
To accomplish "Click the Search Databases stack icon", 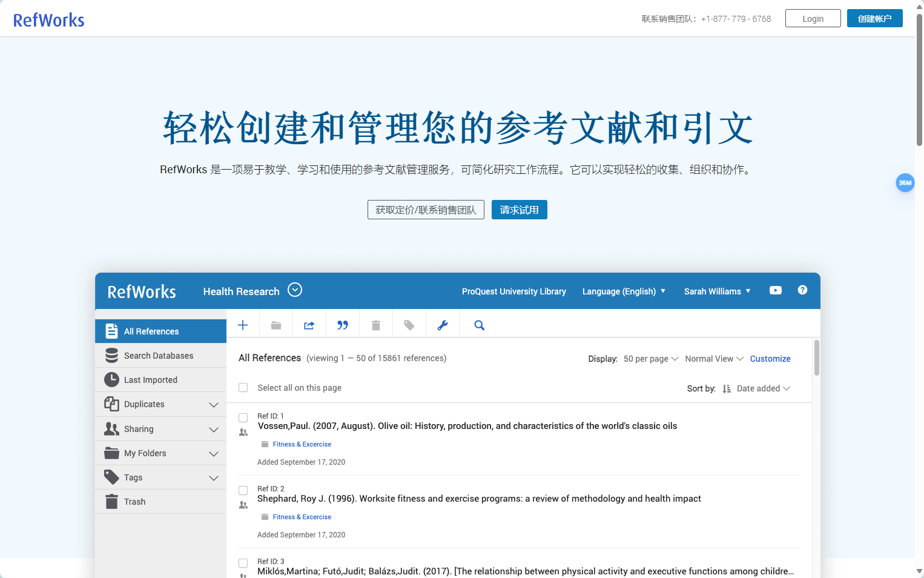I will point(111,355).
